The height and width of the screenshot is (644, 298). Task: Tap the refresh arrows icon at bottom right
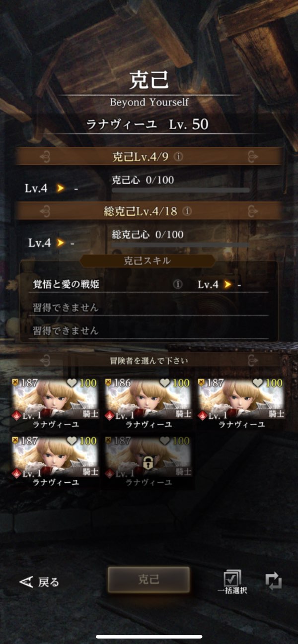point(273,581)
